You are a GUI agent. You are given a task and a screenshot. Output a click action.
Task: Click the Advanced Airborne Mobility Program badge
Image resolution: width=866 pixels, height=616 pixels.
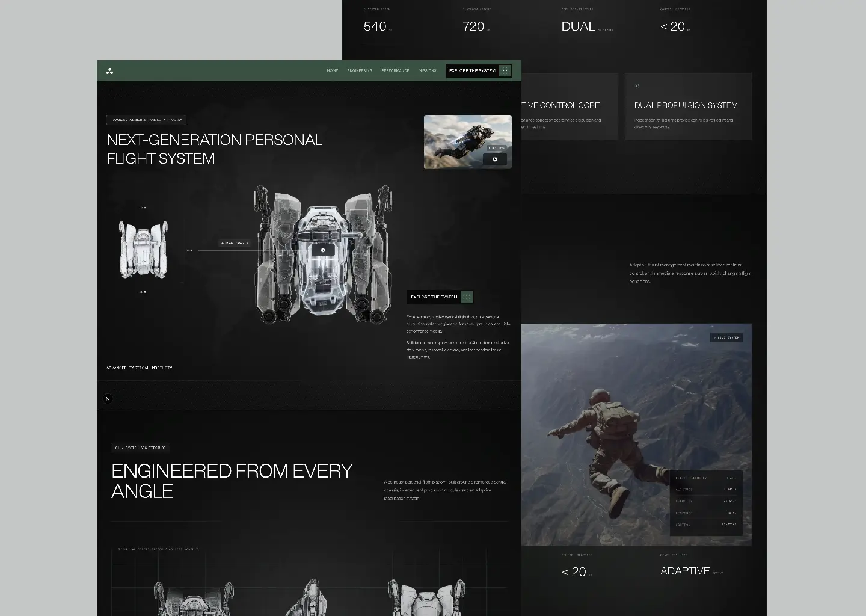(x=146, y=120)
